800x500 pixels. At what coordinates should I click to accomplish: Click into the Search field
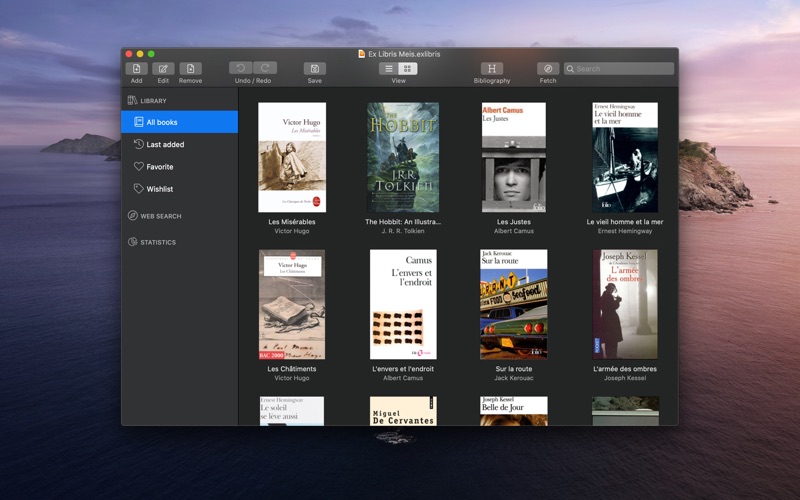(x=619, y=68)
